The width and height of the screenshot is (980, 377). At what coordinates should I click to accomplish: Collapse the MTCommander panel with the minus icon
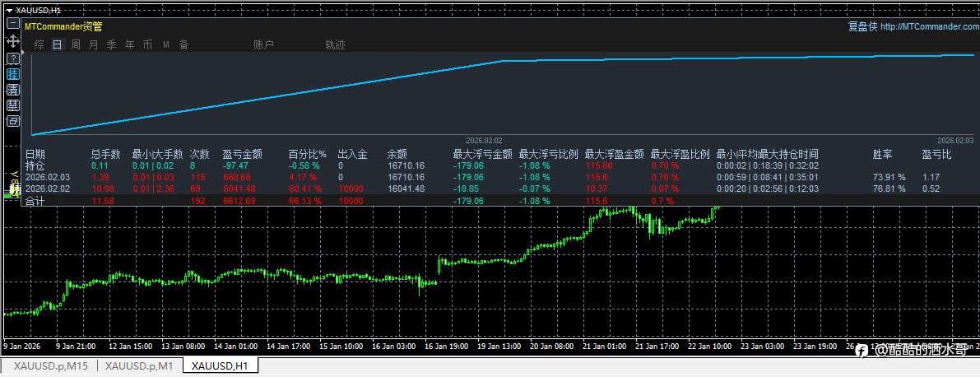tap(12, 24)
